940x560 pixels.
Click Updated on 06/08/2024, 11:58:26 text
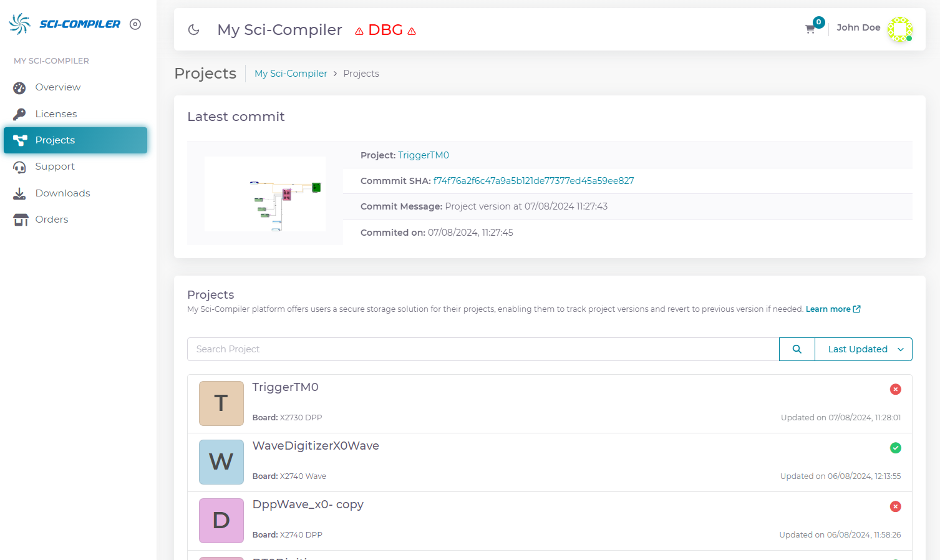840,535
